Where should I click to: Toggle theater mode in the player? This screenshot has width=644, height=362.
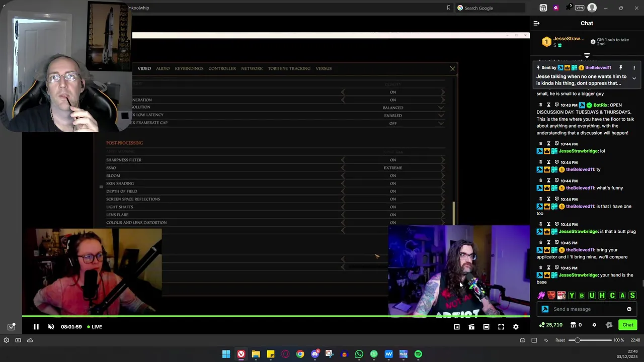(x=486, y=327)
